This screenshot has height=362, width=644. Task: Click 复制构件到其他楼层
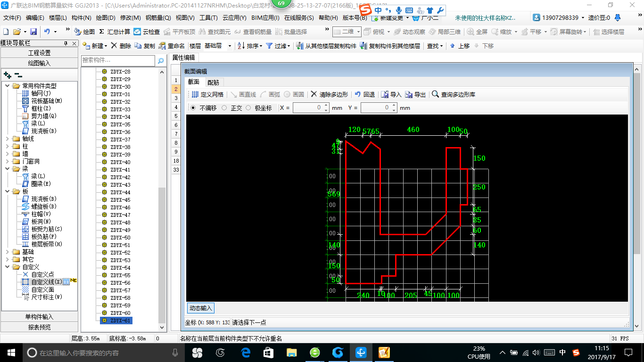390,46
